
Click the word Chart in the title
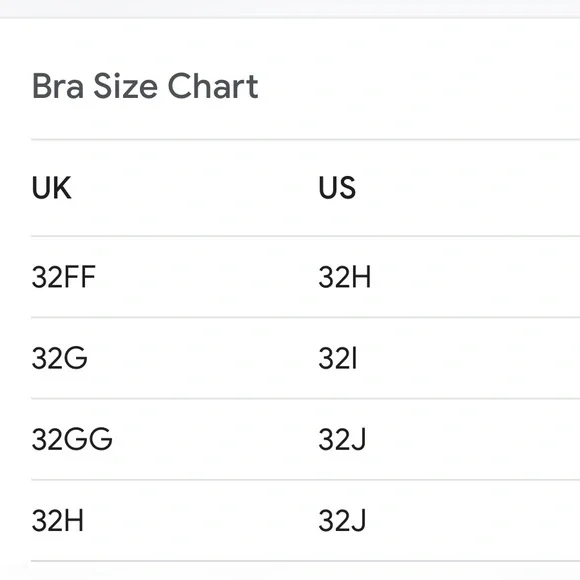point(213,86)
